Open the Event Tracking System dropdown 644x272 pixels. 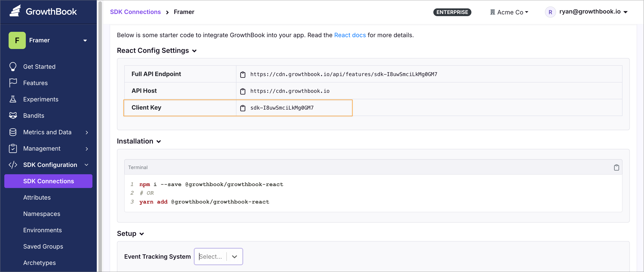tap(218, 257)
